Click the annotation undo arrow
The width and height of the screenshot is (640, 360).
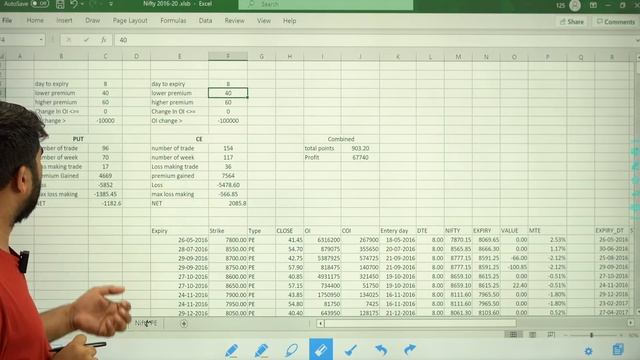click(x=381, y=350)
